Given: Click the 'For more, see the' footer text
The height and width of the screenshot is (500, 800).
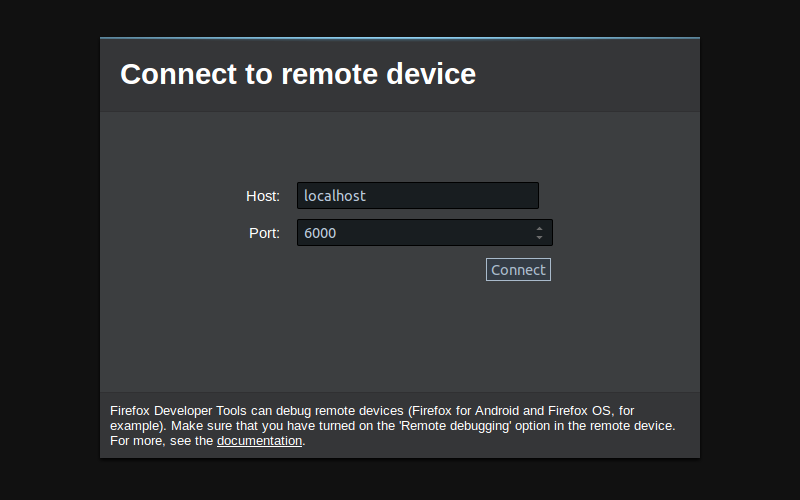Looking at the screenshot, I should (161, 441).
